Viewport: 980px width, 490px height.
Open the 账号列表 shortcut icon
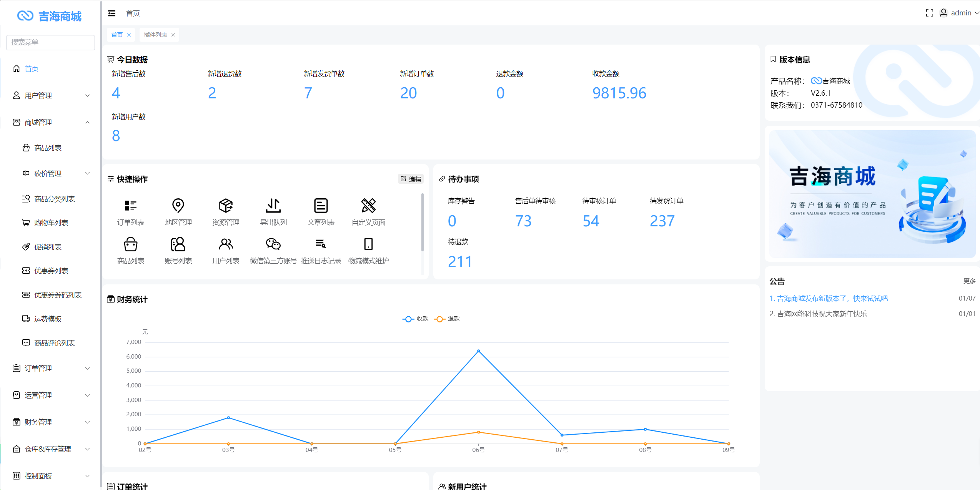point(178,244)
